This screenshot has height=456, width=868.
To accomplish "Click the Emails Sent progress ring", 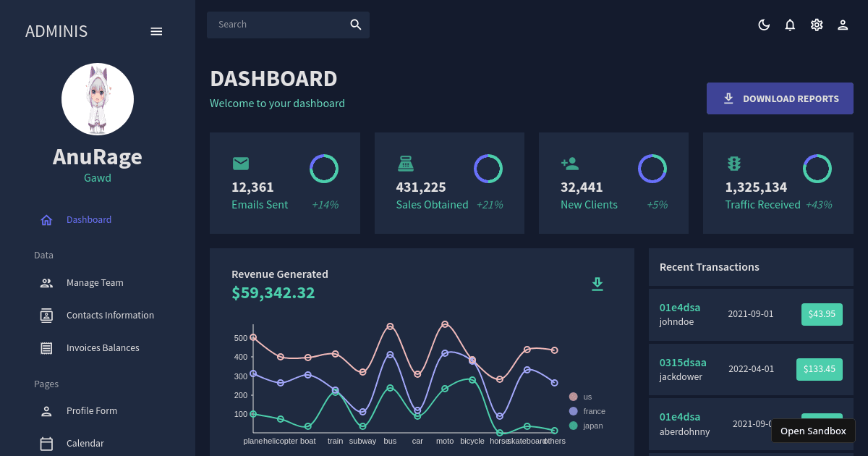I will point(324,169).
